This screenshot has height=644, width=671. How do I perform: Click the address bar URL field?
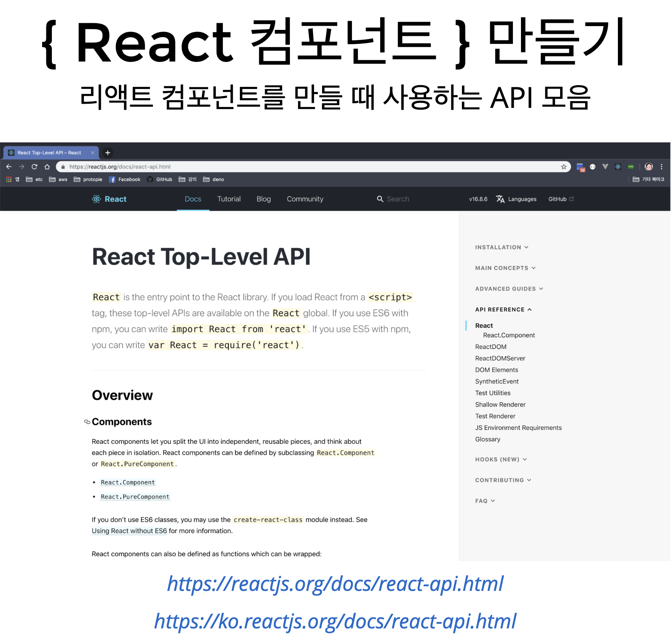tap(314, 167)
